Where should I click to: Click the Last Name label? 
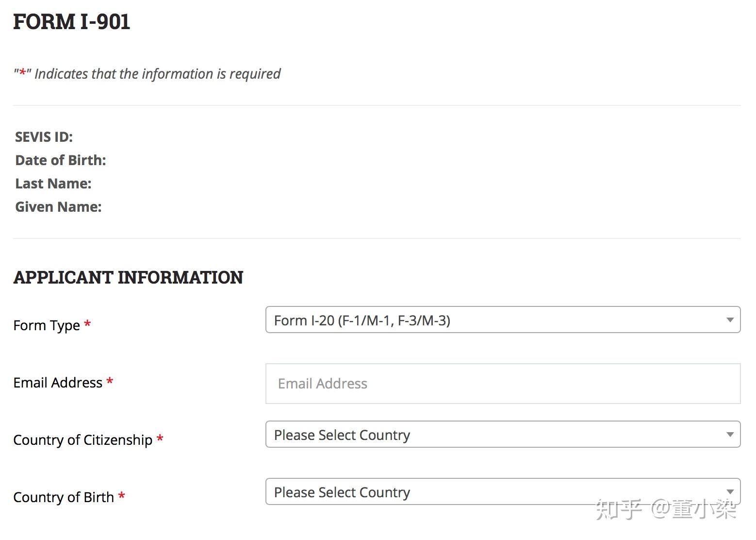tap(53, 184)
